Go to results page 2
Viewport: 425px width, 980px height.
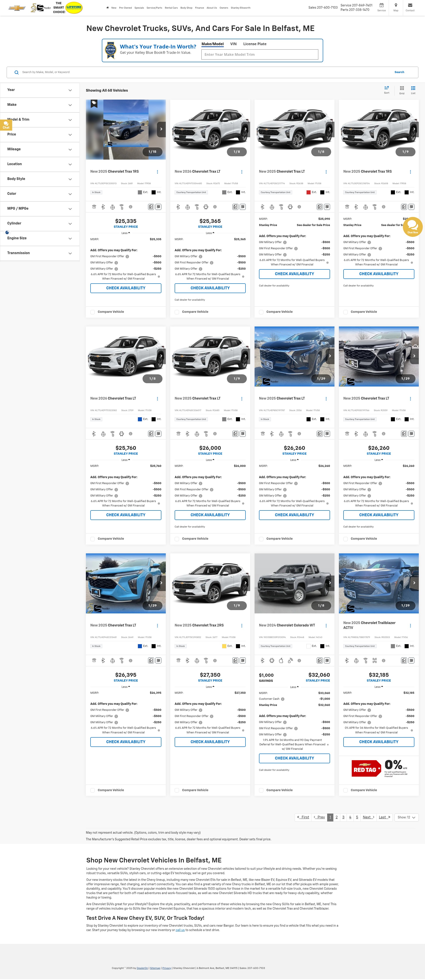point(337,818)
